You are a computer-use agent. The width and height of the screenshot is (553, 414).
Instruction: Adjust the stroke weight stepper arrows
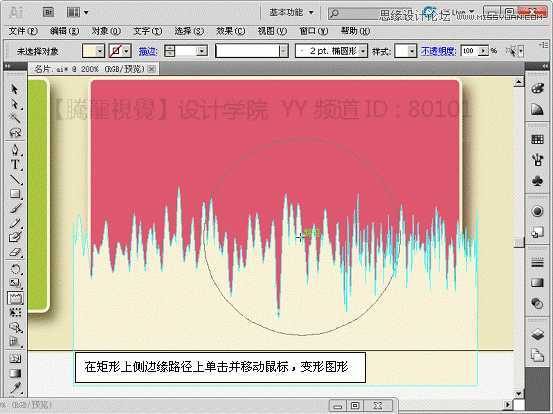point(170,51)
